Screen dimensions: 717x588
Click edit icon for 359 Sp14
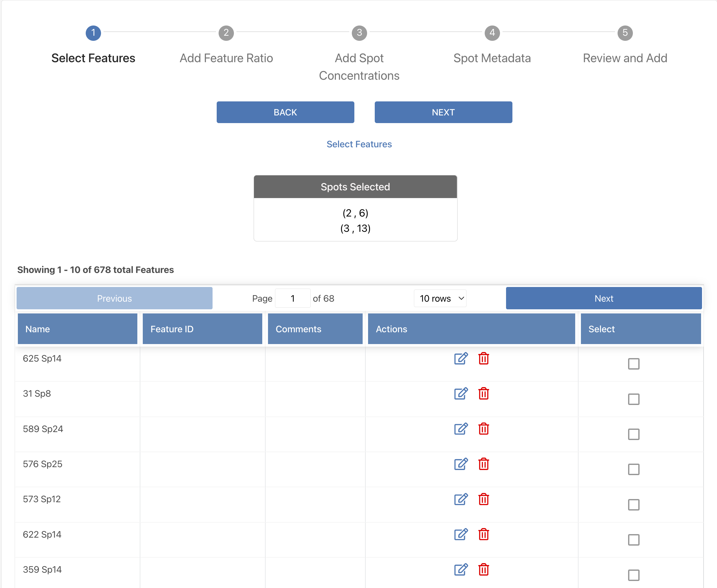[x=460, y=570]
